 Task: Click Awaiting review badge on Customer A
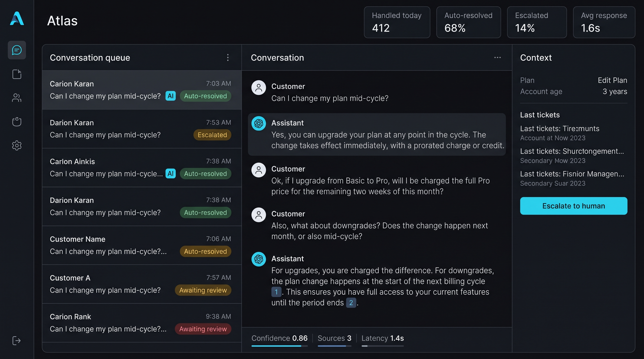coord(203,290)
